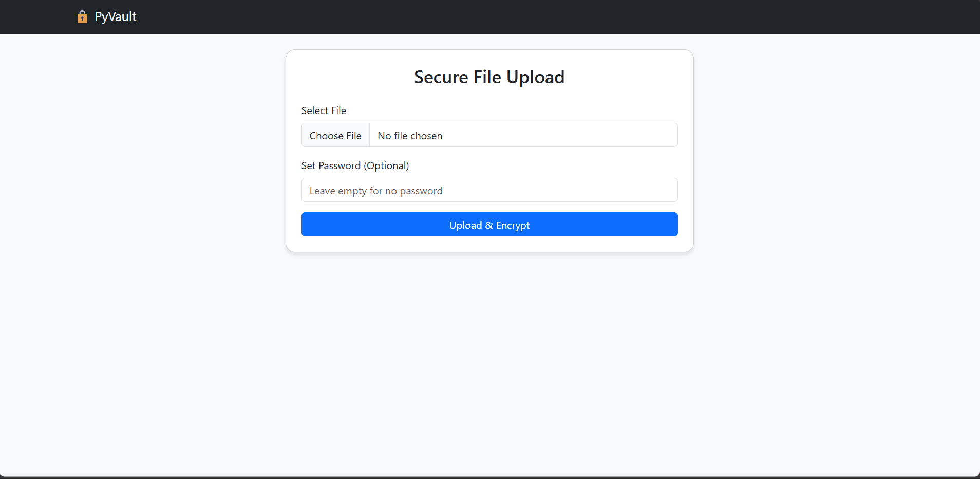Select the Secure File Upload heading
980x479 pixels.
coord(488,77)
